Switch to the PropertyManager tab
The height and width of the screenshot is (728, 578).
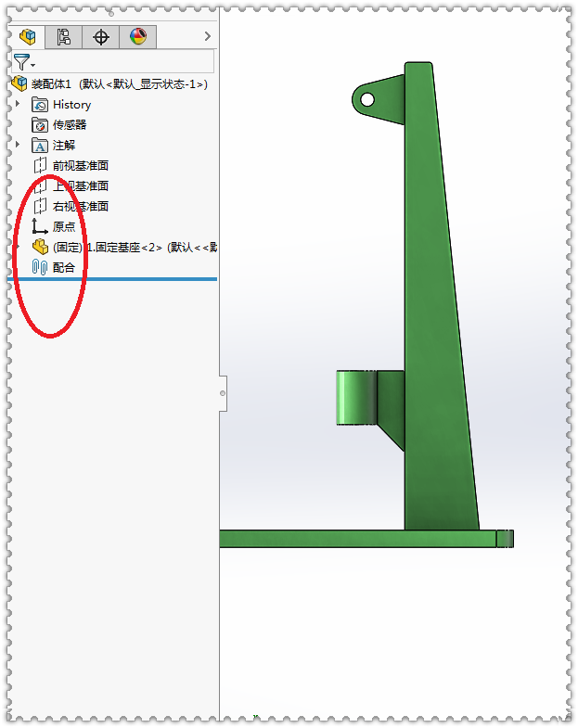(x=64, y=37)
